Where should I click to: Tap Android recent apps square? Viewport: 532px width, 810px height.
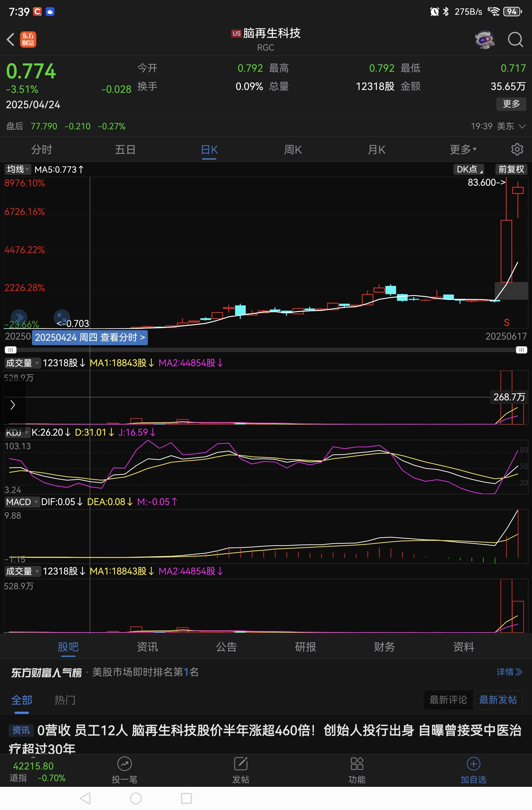coord(186,798)
